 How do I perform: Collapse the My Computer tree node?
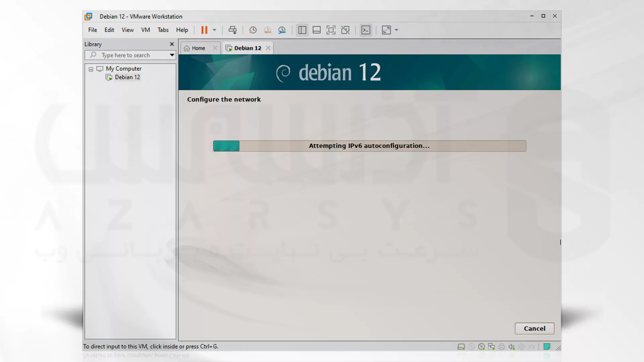91,69
